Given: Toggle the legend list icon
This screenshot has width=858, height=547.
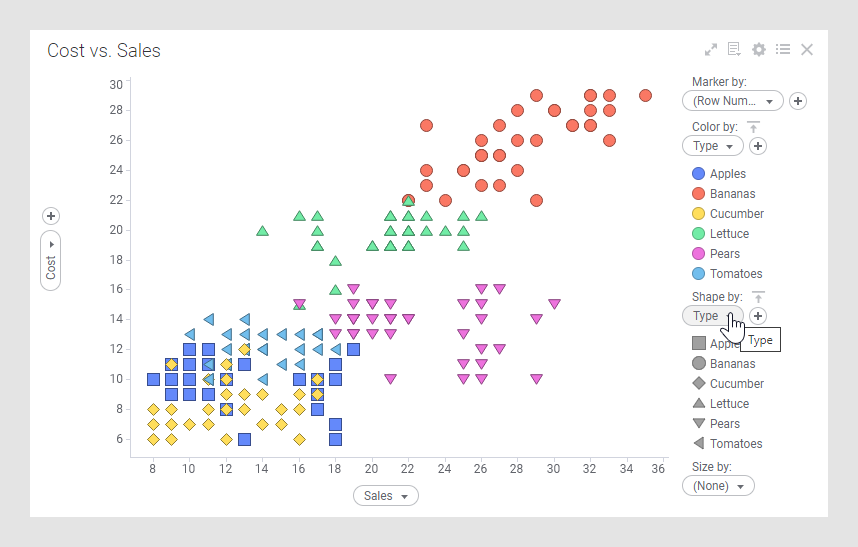Looking at the screenshot, I should pyautogui.click(x=783, y=49).
